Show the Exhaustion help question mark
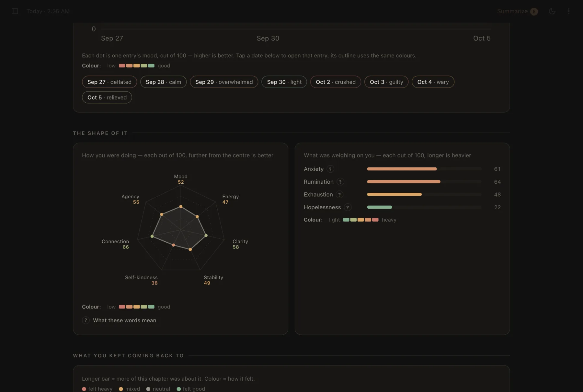 tap(339, 195)
